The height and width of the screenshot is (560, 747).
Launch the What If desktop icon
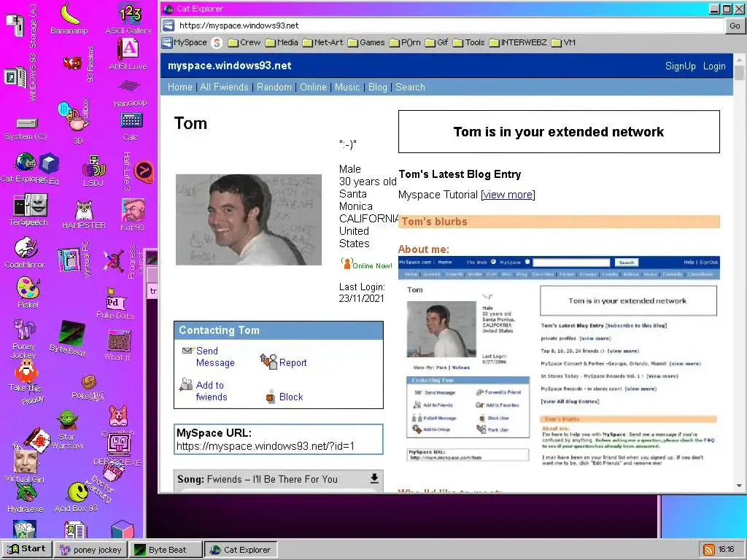(117, 345)
